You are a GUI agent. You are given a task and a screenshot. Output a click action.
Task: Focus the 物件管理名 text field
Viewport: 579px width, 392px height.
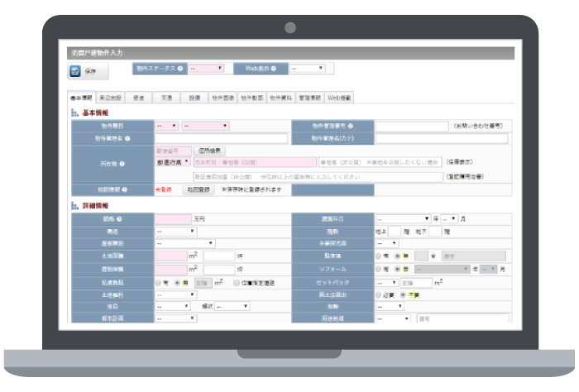click(x=221, y=138)
